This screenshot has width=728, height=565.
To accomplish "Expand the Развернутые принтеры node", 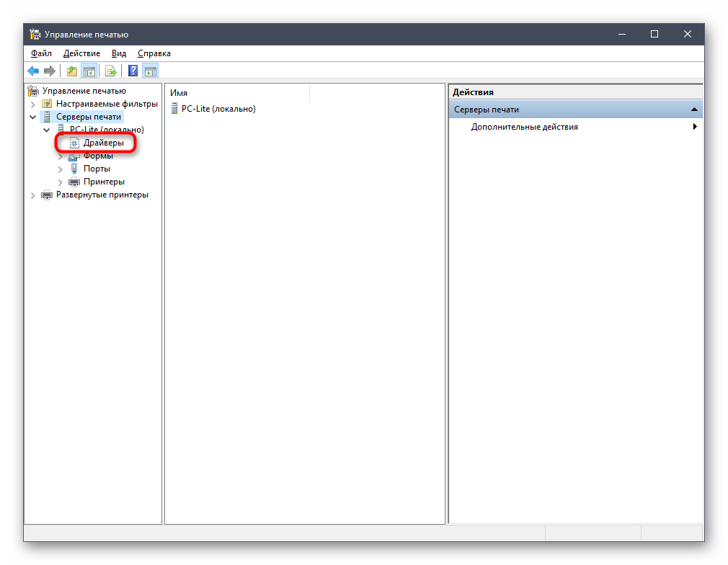I will [32, 195].
